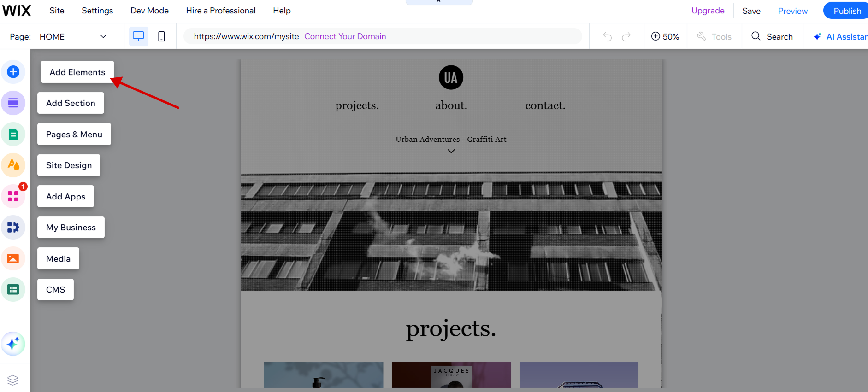Click the Preview button
The height and width of the screenshot is (392, 868).
792,11
